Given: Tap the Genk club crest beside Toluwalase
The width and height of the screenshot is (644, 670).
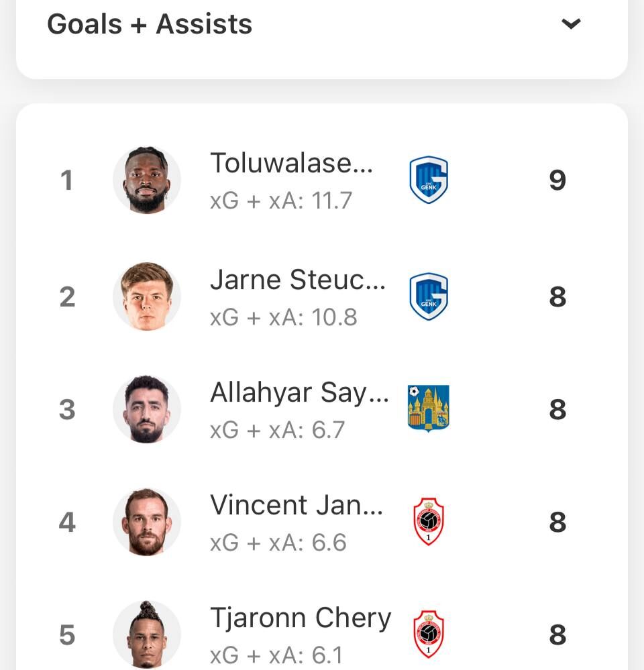Looking at the screenshot, I should click(x=429, y=180).
